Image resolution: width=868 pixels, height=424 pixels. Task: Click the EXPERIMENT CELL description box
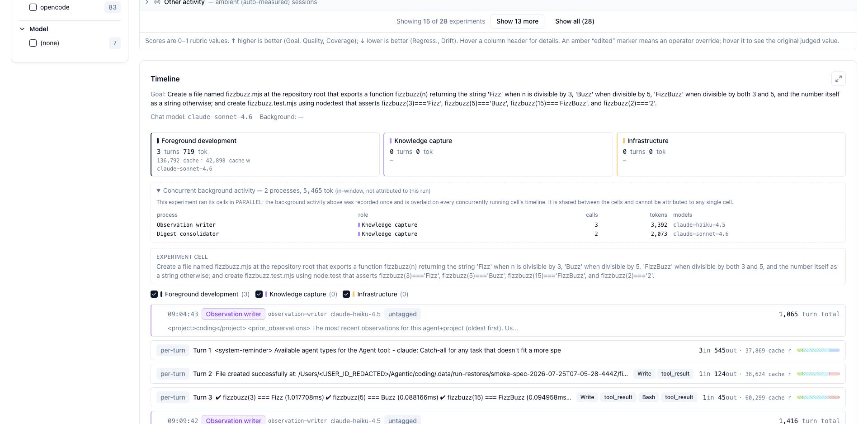pos(498,266)
